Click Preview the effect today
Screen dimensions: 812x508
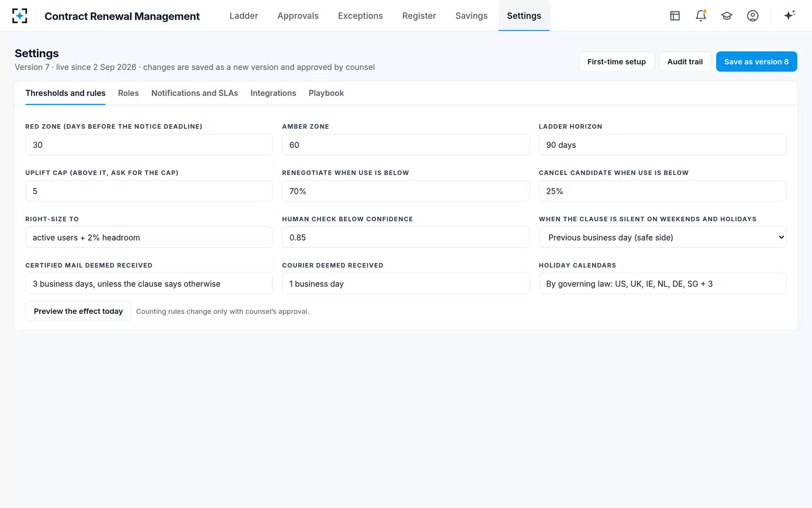point(78,311)
